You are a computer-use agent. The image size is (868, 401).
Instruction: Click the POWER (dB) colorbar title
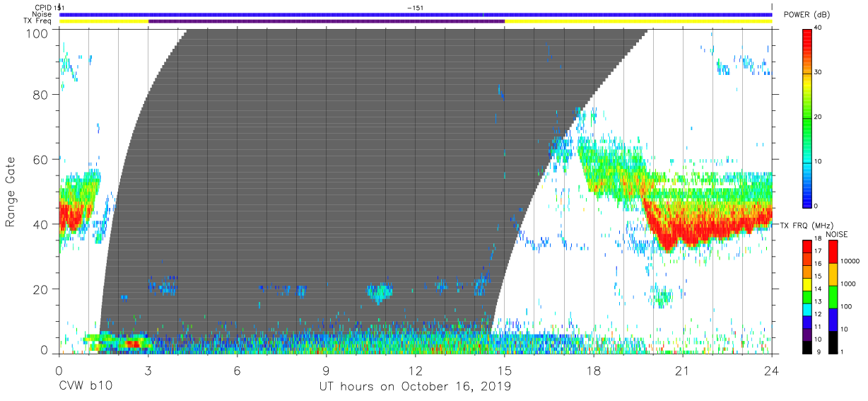(x=807, y=14)
